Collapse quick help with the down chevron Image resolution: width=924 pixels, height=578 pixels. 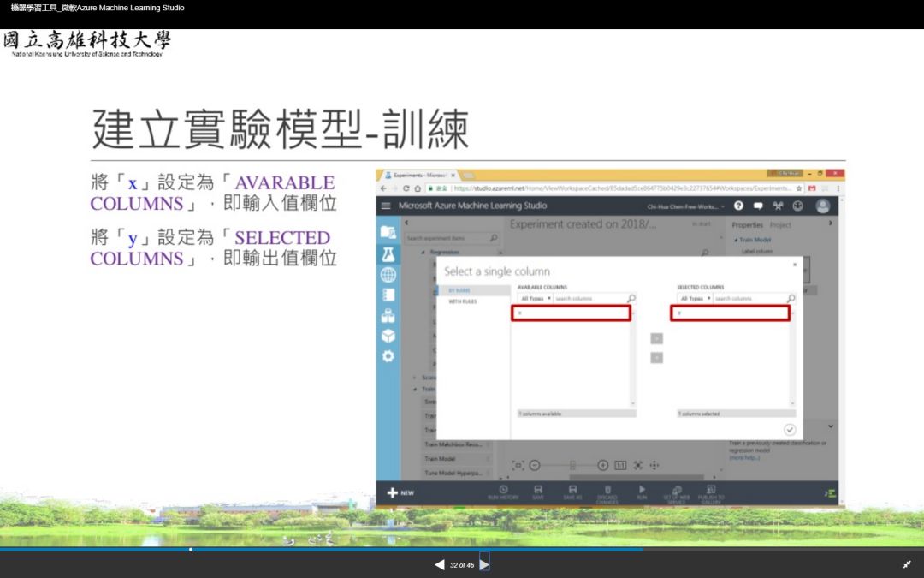tap(830, 426)
